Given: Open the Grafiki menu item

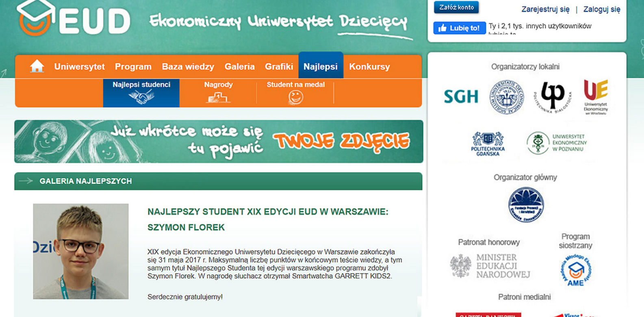Looking at the screenshot, I should [x=279, y=67].
